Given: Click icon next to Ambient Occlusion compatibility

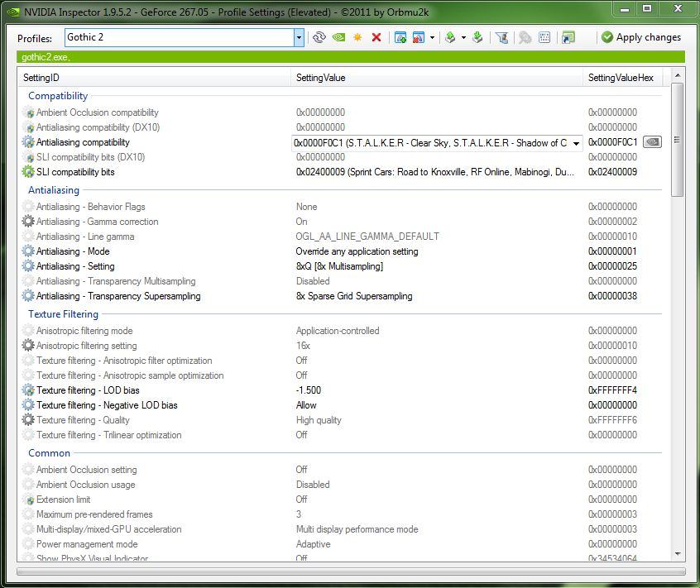Looking at the screenshot, I should 28,112.
